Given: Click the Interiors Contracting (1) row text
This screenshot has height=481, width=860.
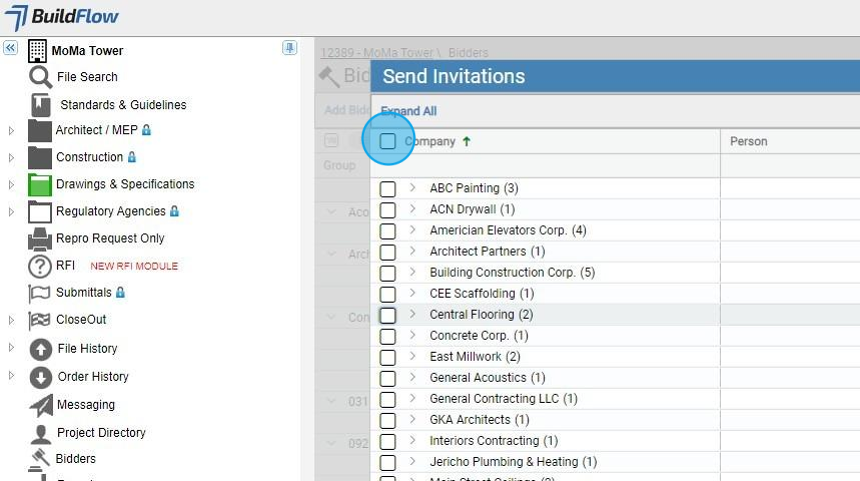Looking at the screenshot, I should click(494, 441).
